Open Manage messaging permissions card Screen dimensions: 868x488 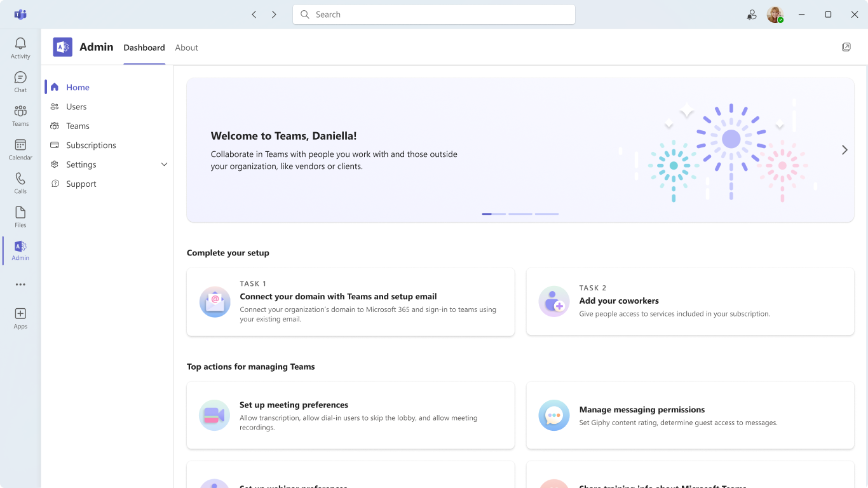pyautogui.click(x=690, y=416)
